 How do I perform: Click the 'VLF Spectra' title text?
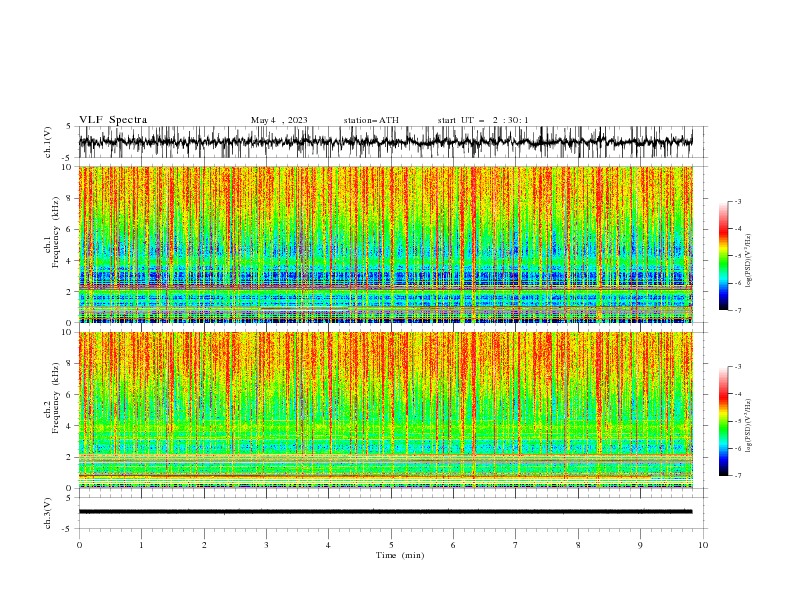coord(113,120)
